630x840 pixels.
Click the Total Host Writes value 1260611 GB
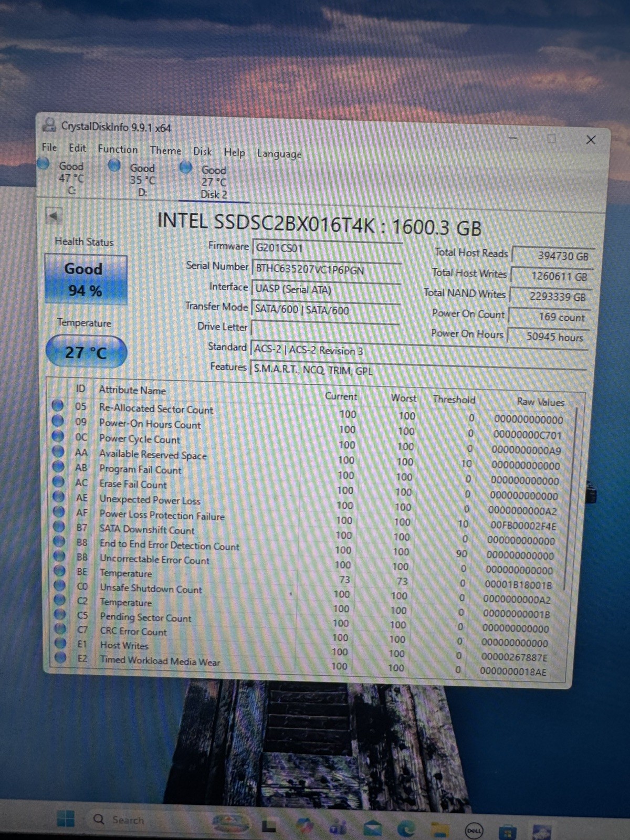pyautogui.click(x=552, y=276)
